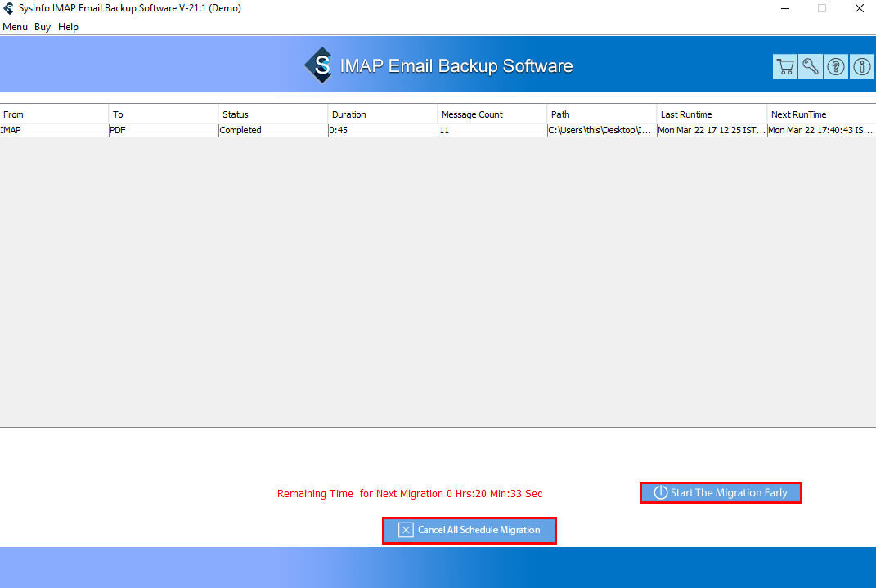Click the Completed status cell
The height and width of the screenshot is (588, 876).
273,130
